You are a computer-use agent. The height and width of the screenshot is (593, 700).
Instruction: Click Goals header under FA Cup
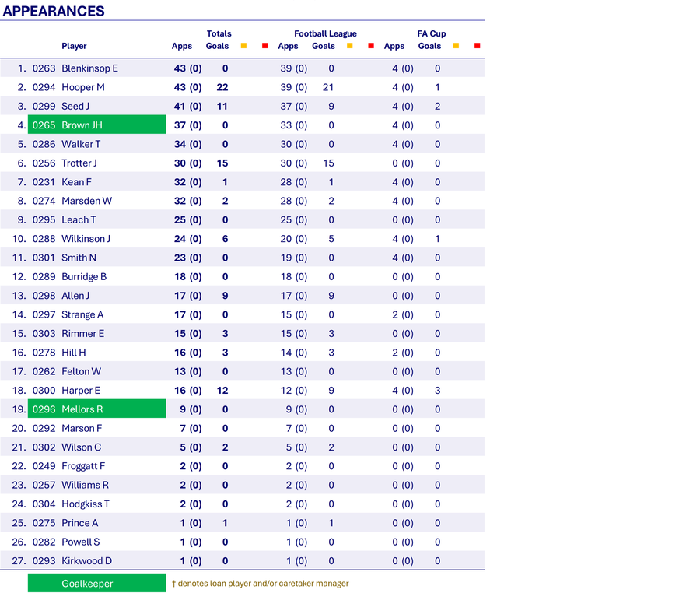pos(430,46)
